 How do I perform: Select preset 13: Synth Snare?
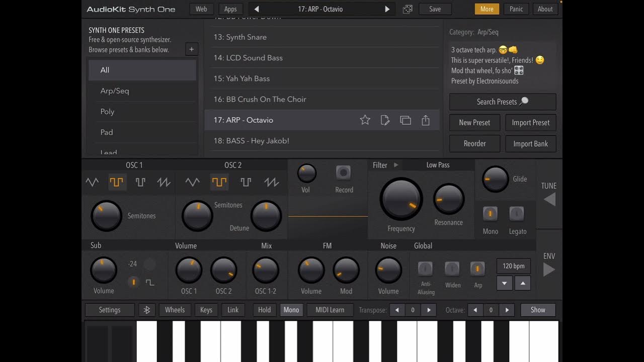point(322,37)
